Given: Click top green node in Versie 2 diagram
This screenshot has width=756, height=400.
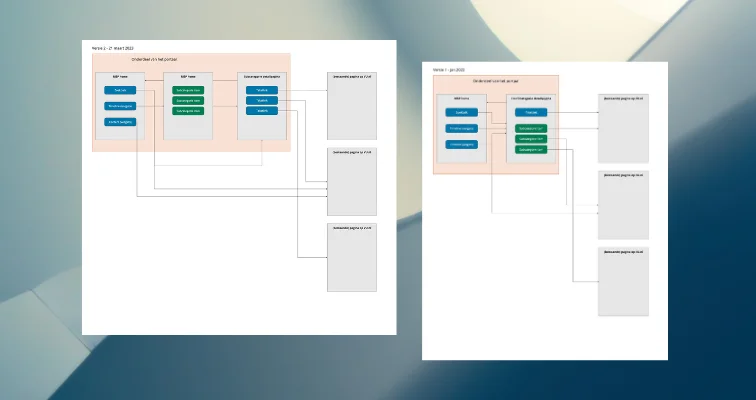Looking at the screenshot, I should tap(188, 90).
